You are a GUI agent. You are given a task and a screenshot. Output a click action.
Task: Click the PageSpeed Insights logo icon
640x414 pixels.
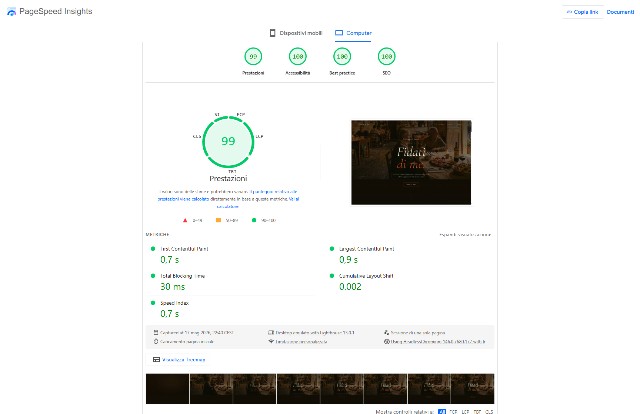coord(11,12)
